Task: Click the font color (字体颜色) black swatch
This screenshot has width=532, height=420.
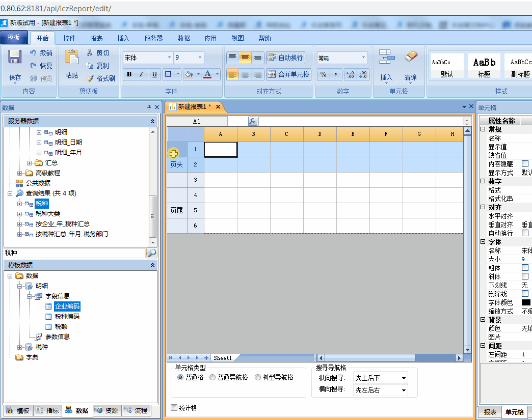Action: tap(526, 302)
